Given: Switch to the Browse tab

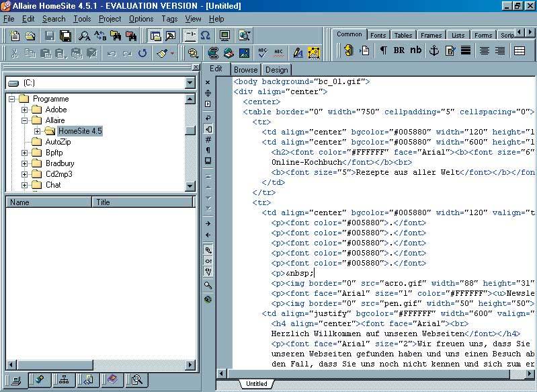Looking at the screenshot, I should pos(245,69).
